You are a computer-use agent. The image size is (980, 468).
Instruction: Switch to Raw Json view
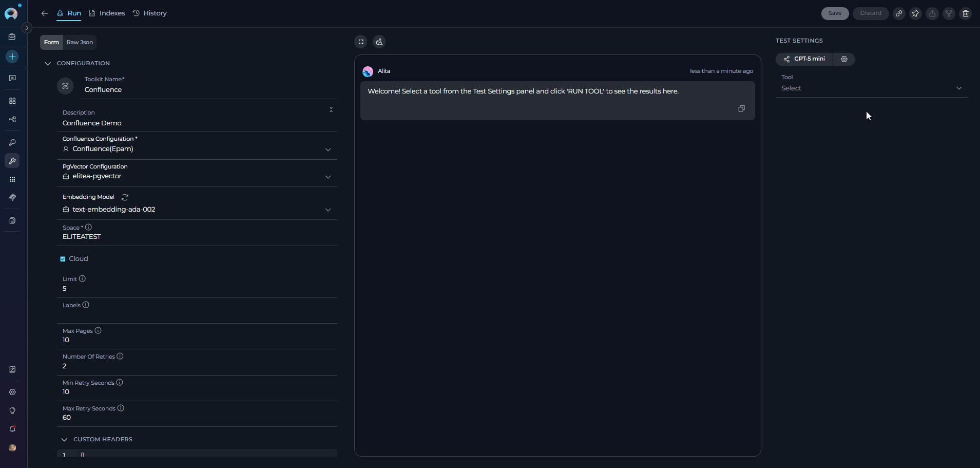(80, 42)
